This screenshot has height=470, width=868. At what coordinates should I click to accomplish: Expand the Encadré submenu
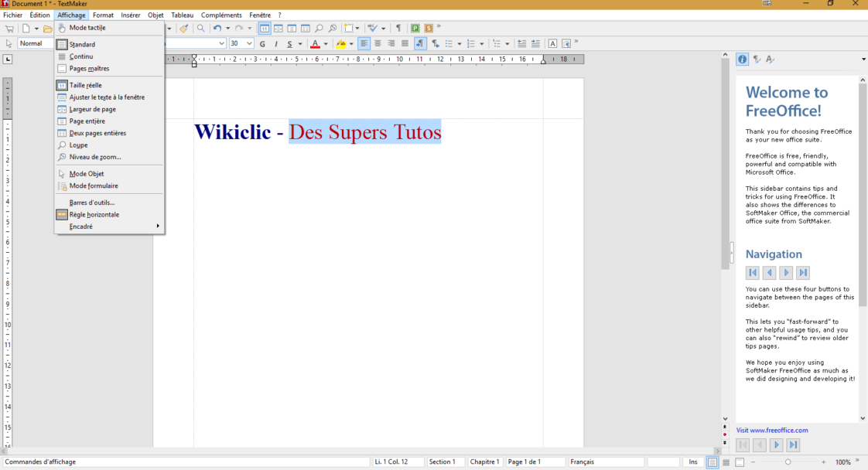click(109, 226)
